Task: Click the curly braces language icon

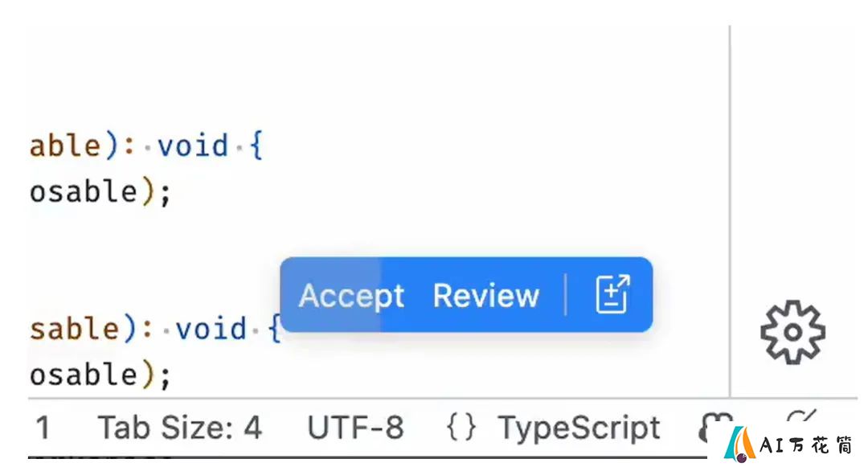Action: coord(461,428)
